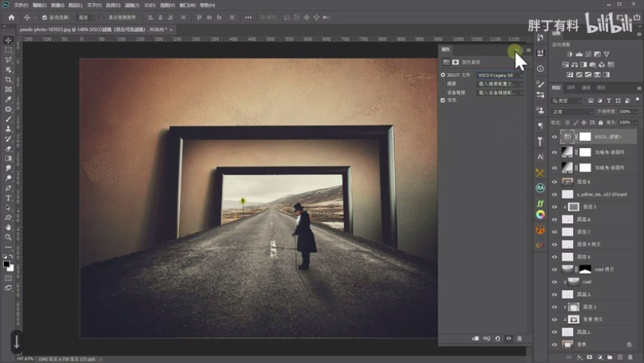The height and width of the screenshot is (363, 644).
Task: Delete the adjustment via Properties trash icon
Action: [x=520, y=339]
